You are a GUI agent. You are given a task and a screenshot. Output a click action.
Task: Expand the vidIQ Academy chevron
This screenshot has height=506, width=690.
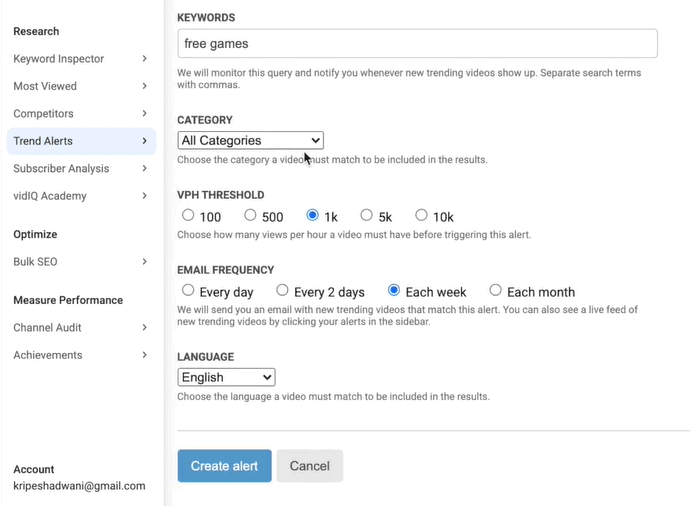(x=144, y=196)
